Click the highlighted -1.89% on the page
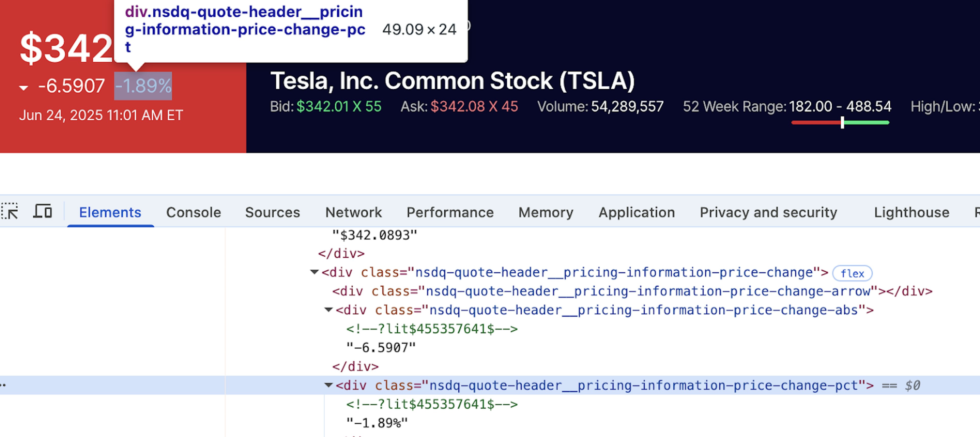980x437 pixels. [x=143, y=86]
